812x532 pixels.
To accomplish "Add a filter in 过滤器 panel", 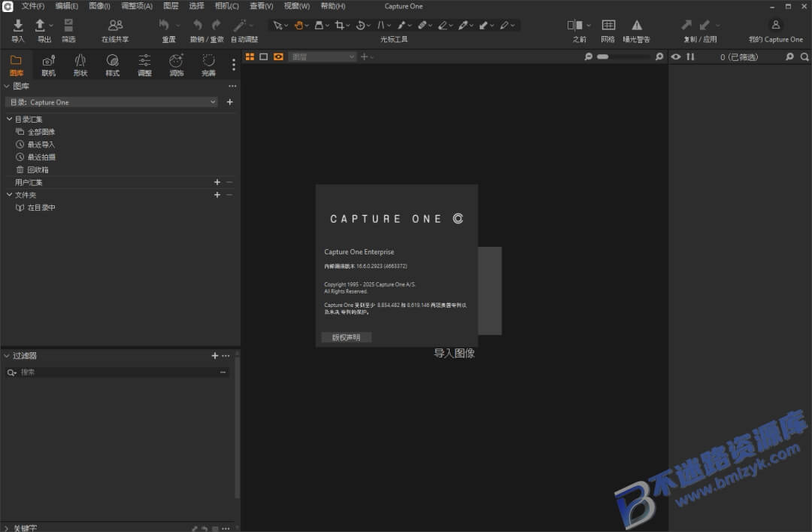I will pyautogui.click(x=214, y=356).
